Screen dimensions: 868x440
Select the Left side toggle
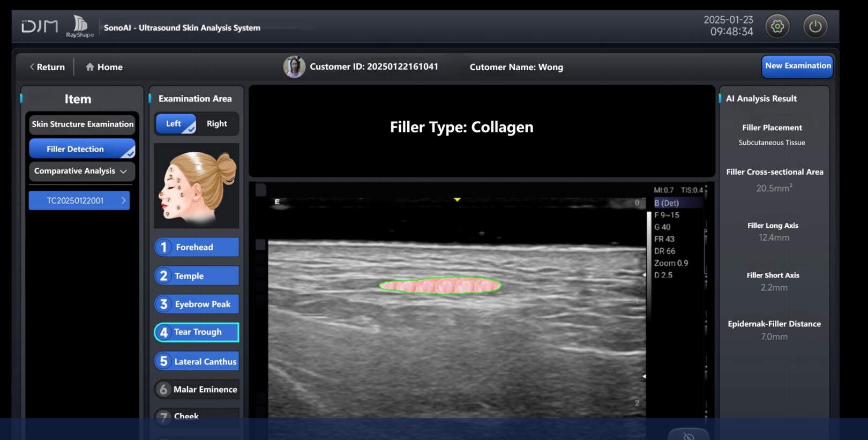pyautogui.click(x=175, y=124)
